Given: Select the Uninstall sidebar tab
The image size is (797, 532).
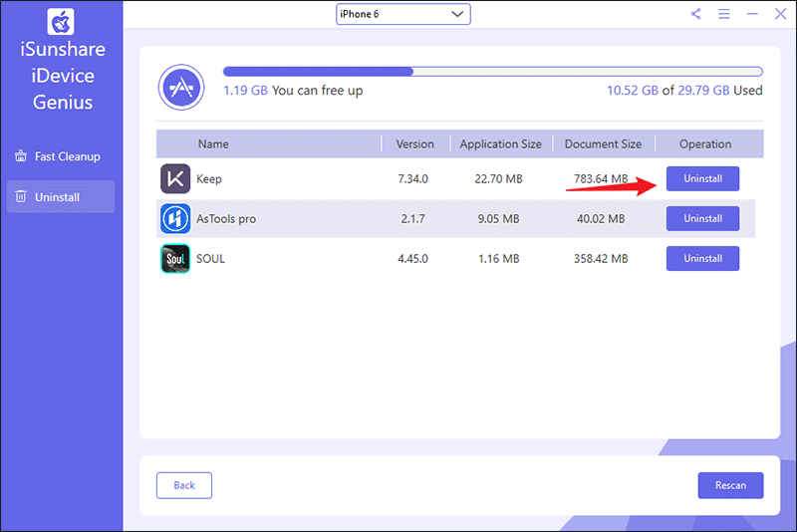Looking at the screenshot, I should 61,196.
